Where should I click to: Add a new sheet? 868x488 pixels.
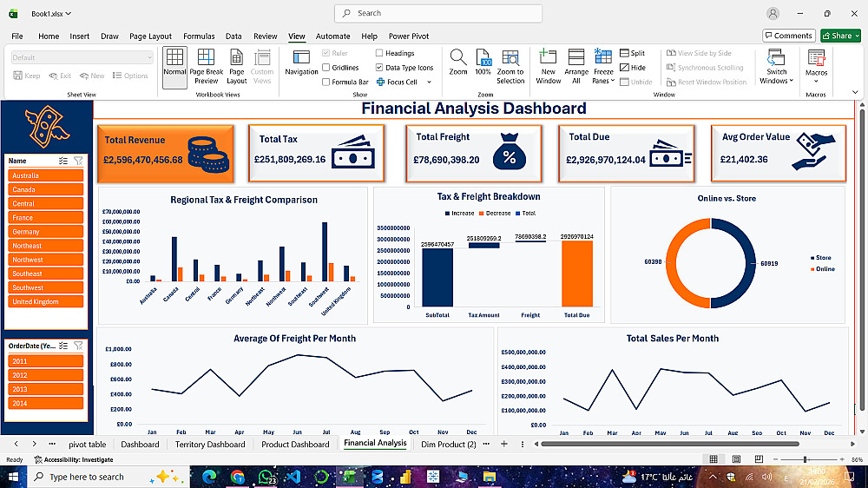coord(503,444)
